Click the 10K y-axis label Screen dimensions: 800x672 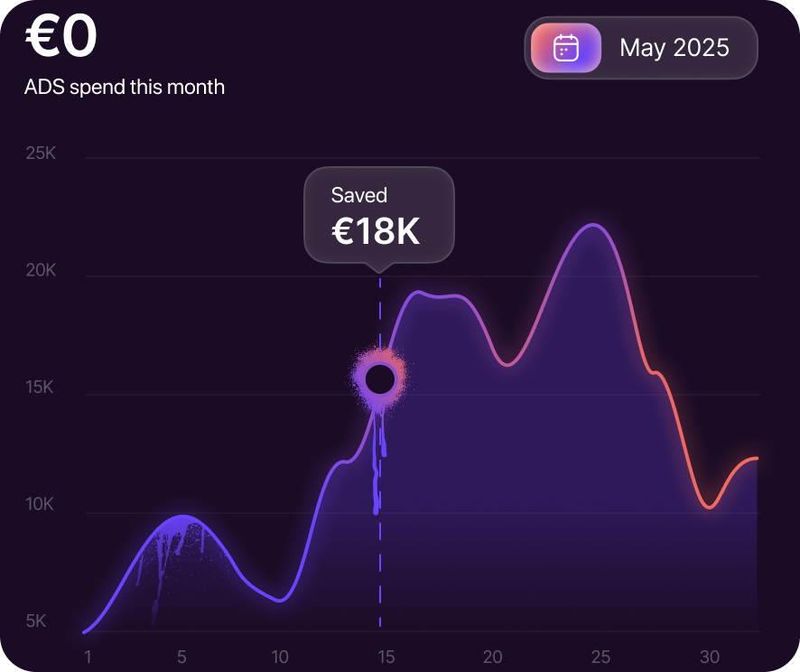point(41,505)
